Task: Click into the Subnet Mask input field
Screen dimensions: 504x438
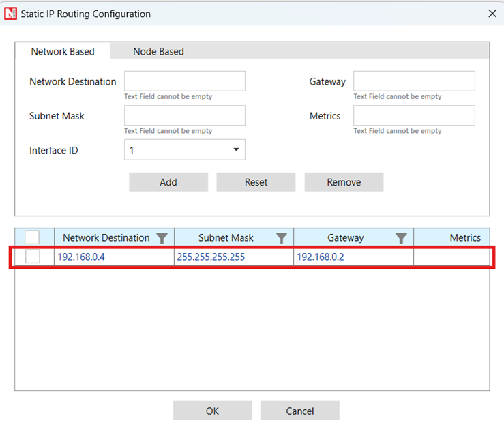Action: click(184, 115)
